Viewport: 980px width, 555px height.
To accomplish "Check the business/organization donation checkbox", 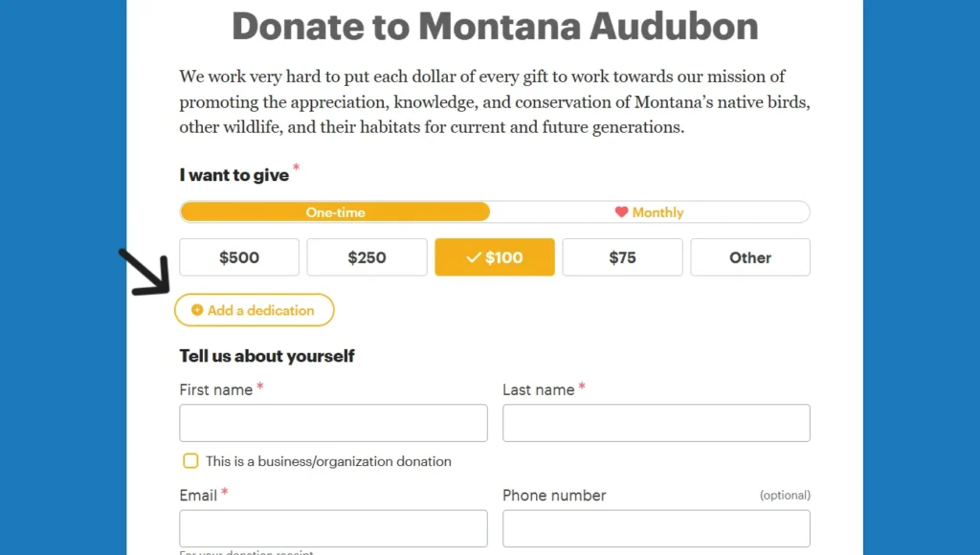I will (x=190, y=461).
